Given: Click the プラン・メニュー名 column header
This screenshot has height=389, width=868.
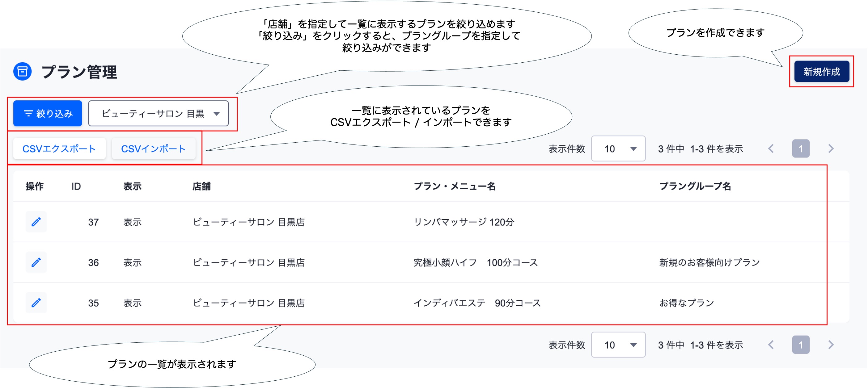Looking at the screenshot, I should (454, 186).
